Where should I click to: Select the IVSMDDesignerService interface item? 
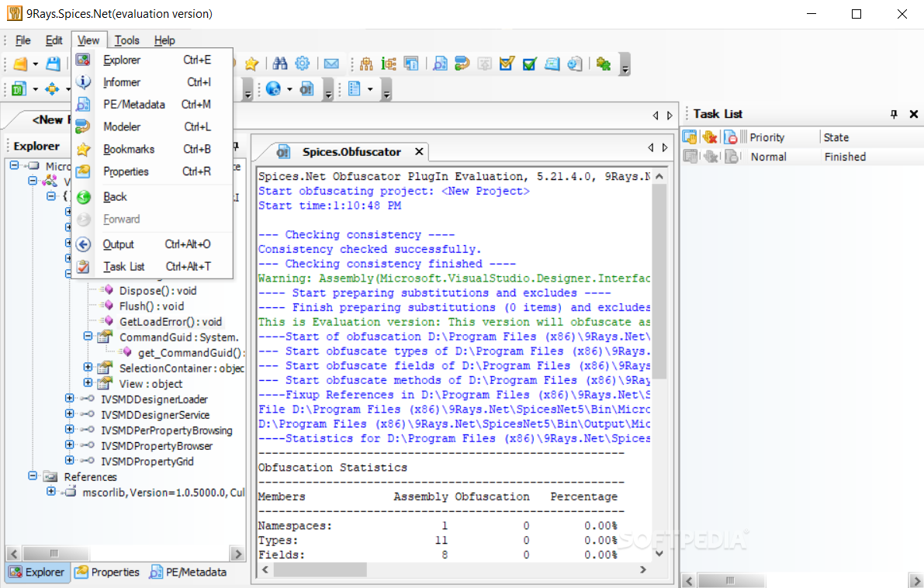pos(155,414)
